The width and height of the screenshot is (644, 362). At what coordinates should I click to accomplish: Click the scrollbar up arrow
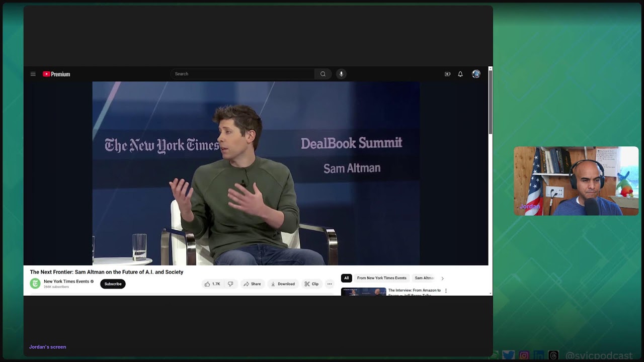pyautogui.click(x=491, y=69)
